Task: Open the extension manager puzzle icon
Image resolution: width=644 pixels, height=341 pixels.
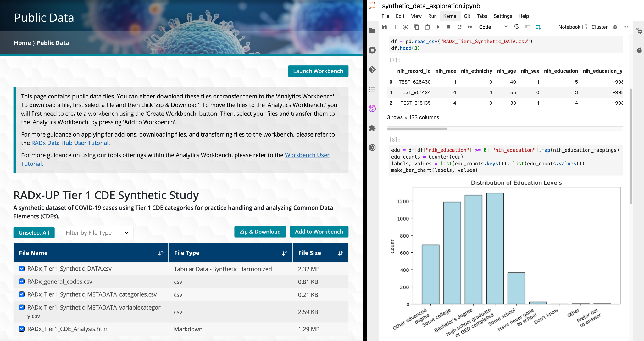Action: 372,128
